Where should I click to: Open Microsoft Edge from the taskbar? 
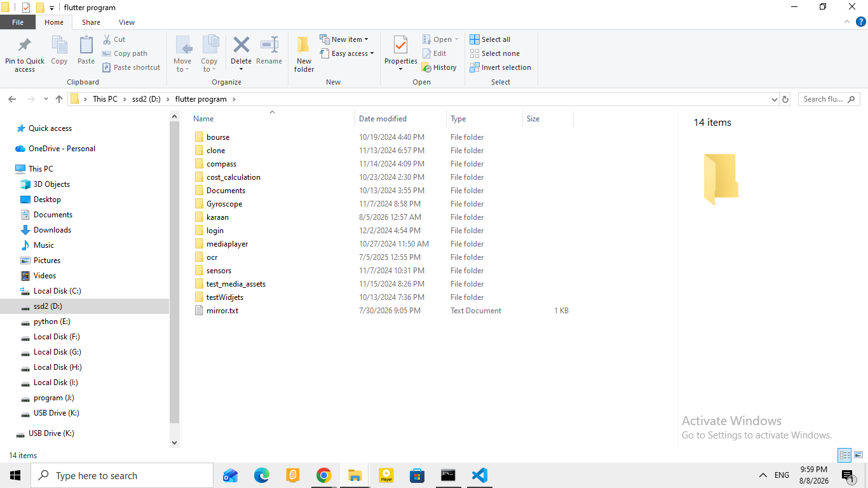pyautogui.click(x=262, y=475)
